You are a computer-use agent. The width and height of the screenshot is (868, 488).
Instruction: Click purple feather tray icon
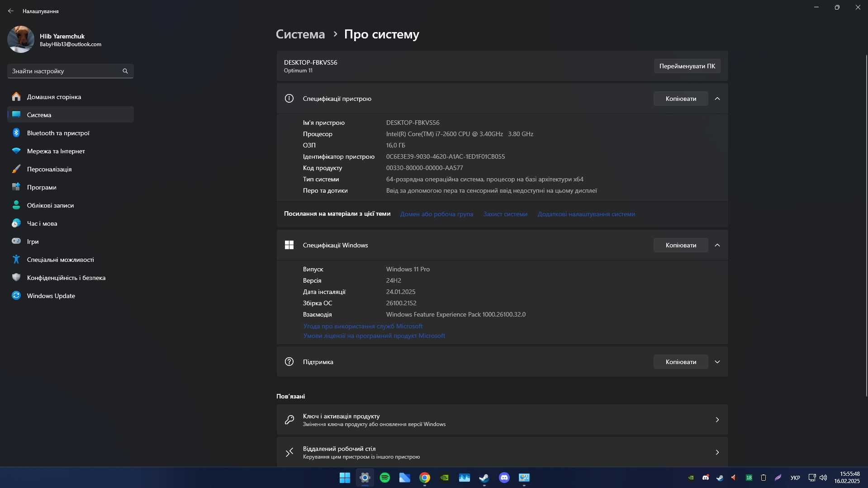point(778,478)
